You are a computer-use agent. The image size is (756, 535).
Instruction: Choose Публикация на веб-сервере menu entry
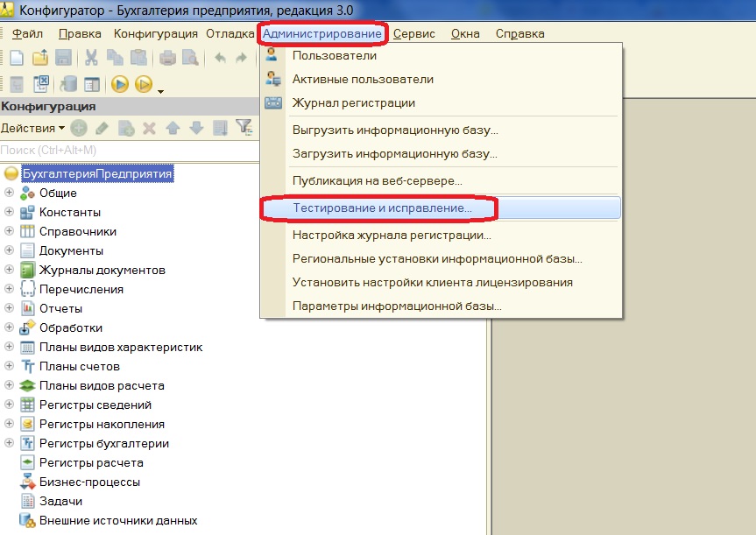440,180
